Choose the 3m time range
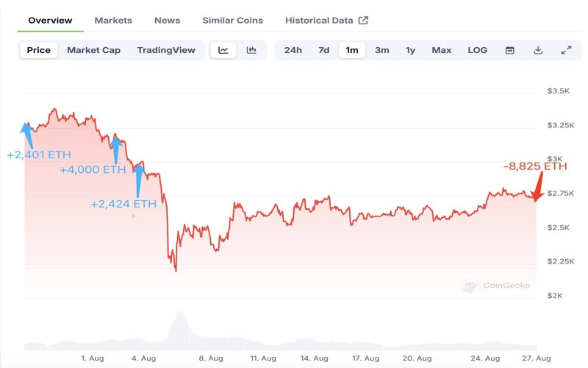Screen dimensions: 588x368 (x=381, y=50)
